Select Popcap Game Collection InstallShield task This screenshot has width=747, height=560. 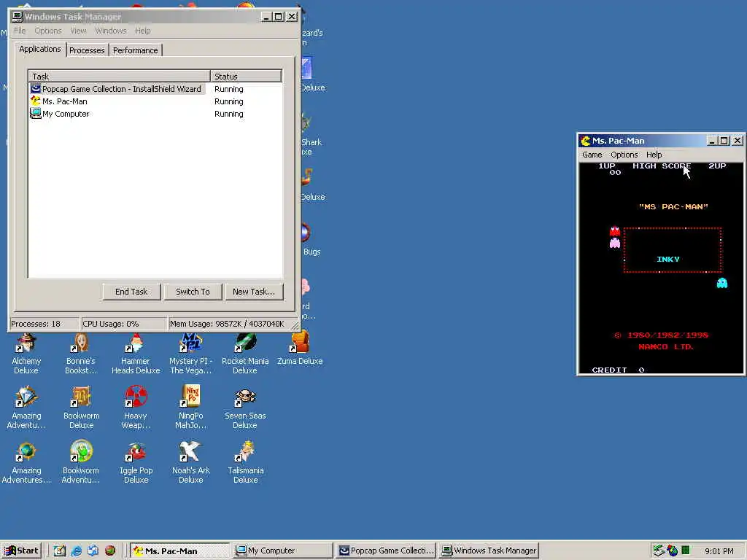point(155,89)
